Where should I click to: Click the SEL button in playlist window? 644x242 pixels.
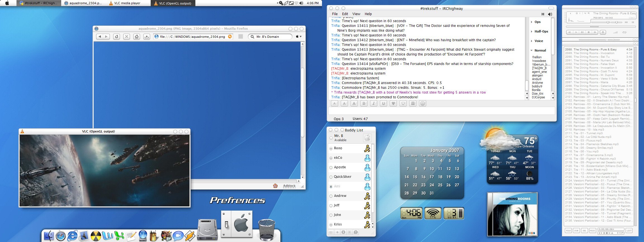point(584,231)
